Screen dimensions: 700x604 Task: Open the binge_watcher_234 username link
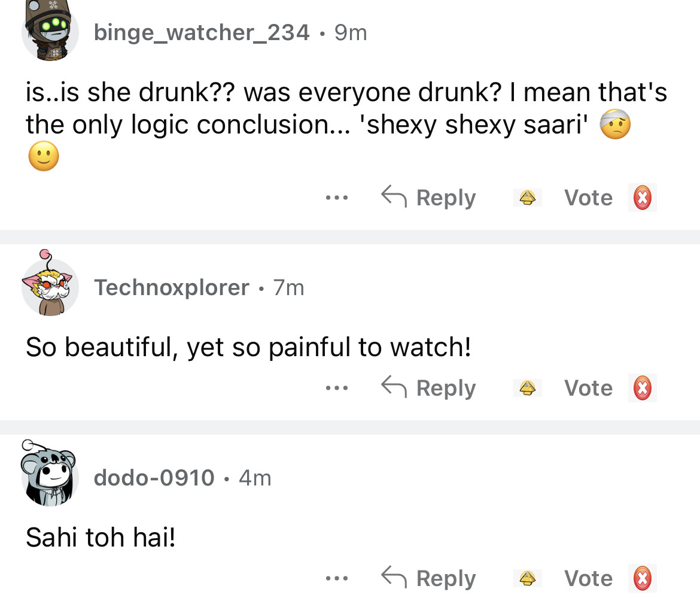pyautogui.click(x=202, y=32)
